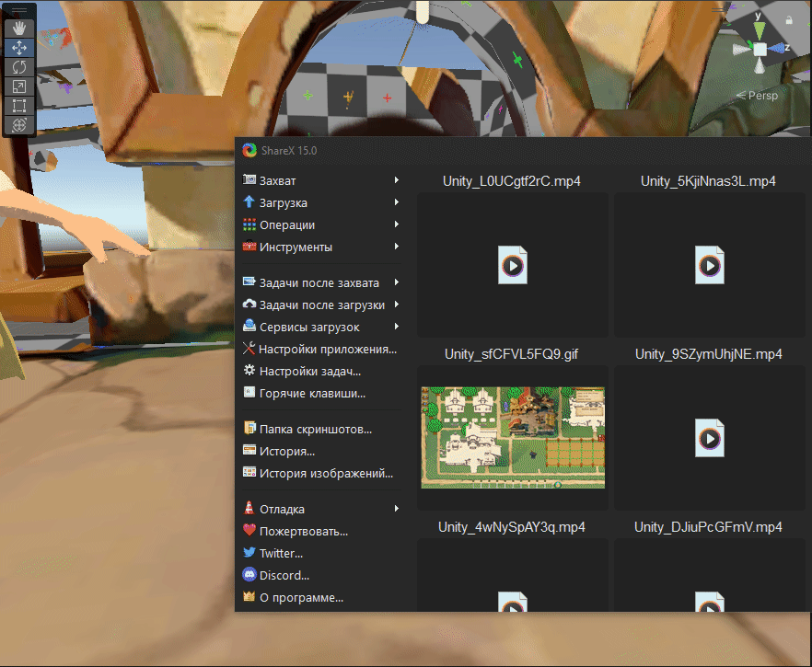Click the Twitter bird icon
The width and height of the screenshot is (812, 667).
tap(249, 552)
